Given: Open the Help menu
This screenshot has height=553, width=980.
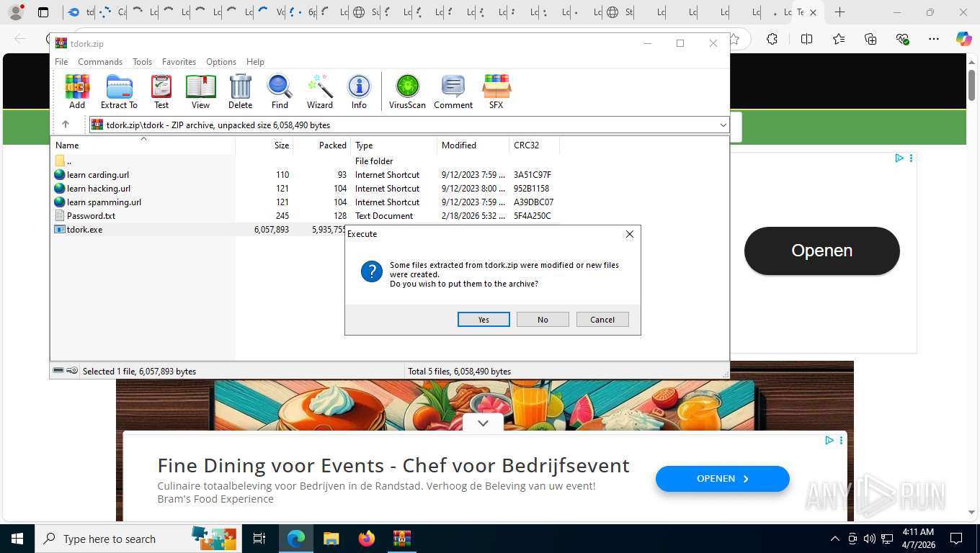Looking at the screenshot, I should pos(255,62).
